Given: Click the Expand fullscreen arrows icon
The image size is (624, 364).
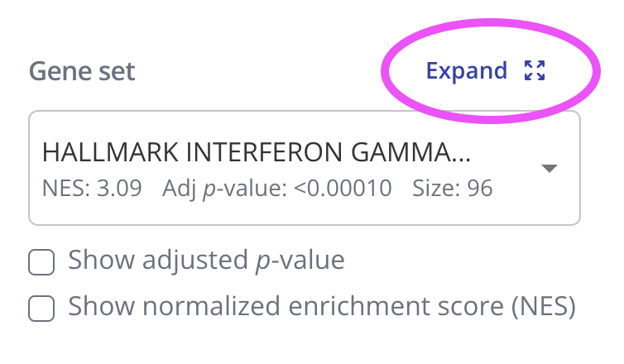Looking at the screenshot, I should tap(535, 71).
